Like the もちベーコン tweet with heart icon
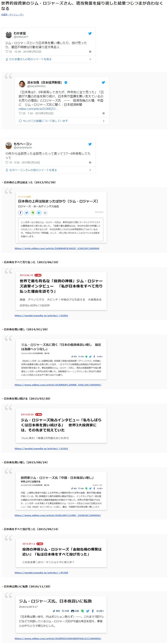 point(7,163)
